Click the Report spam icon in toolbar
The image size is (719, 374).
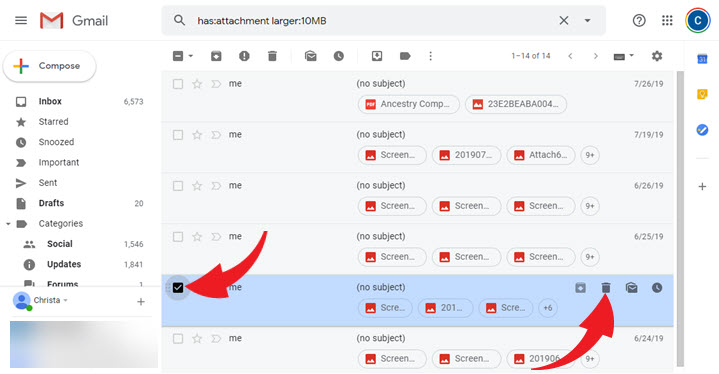(244, 56)
